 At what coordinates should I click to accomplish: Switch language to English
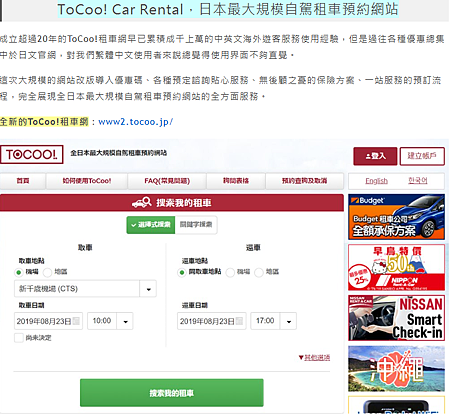coord(376,181)
